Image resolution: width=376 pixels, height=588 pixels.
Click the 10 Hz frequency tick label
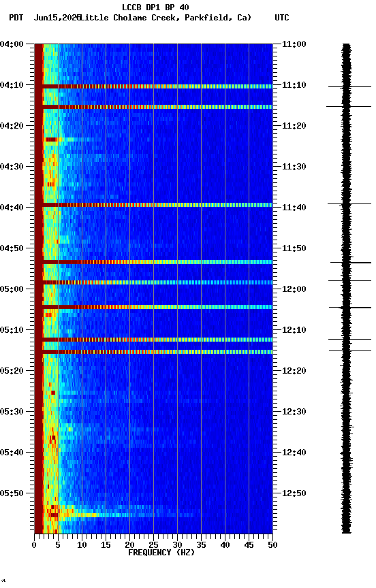[x=82, y=545]
